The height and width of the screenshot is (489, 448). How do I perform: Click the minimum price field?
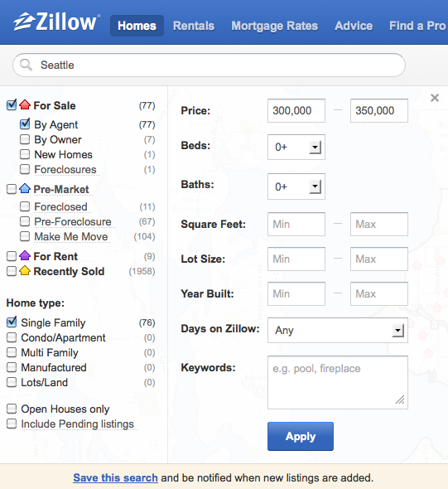pyautogui.click(x=296, y=110)
